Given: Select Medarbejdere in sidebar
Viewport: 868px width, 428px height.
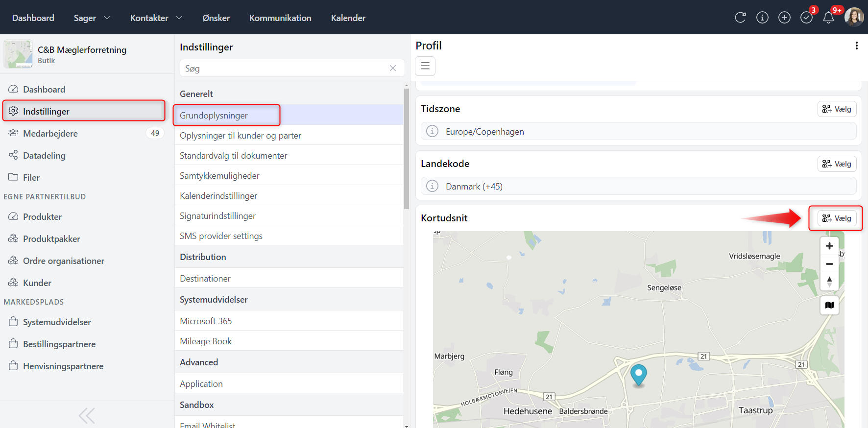Looking at the screenshot, I should tap(50, 134).
